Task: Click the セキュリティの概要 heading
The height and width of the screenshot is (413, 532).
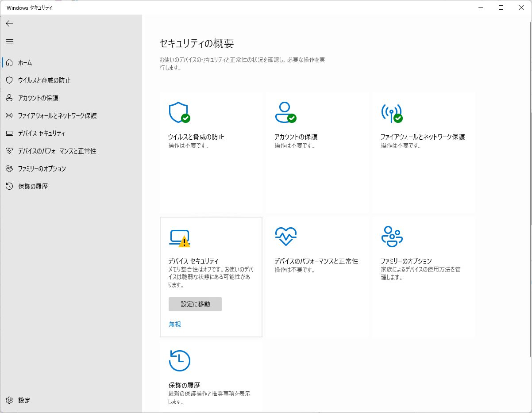Action: (197, 43)
